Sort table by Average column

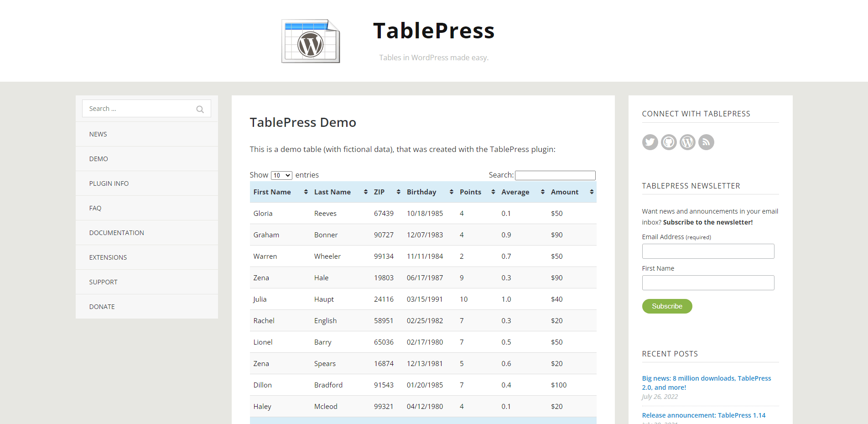pos(523,192)
